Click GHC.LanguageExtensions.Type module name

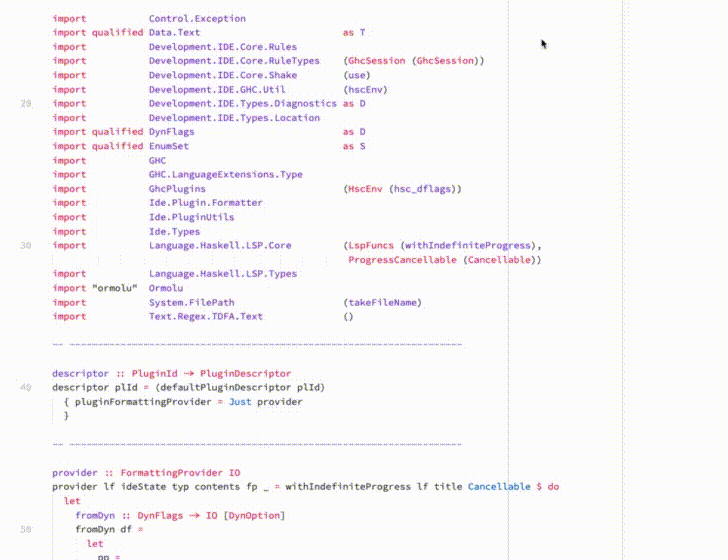click(x=226, y=175)
